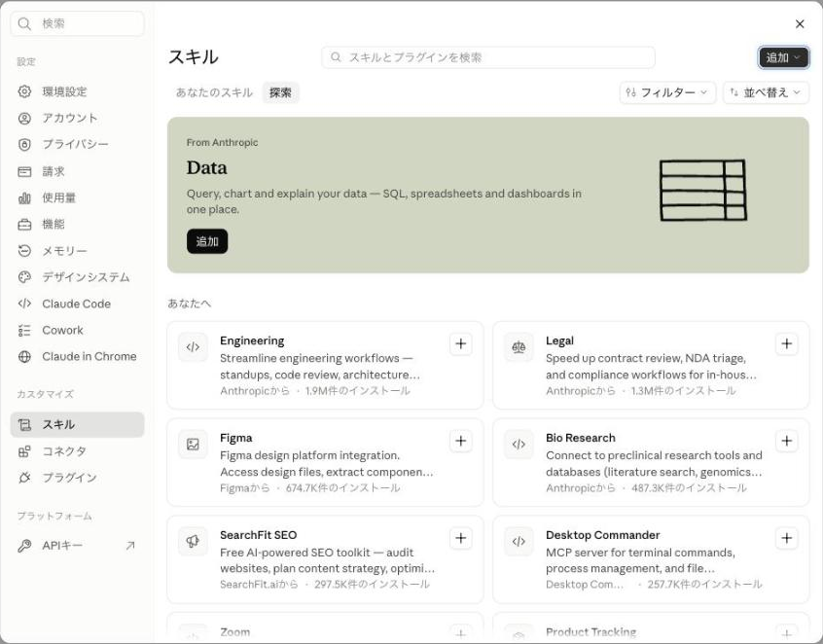The width and height of the screenshot is (823, 644).
Task: Add SearchFit SEO with its plus button
Action: pos(461,538)
